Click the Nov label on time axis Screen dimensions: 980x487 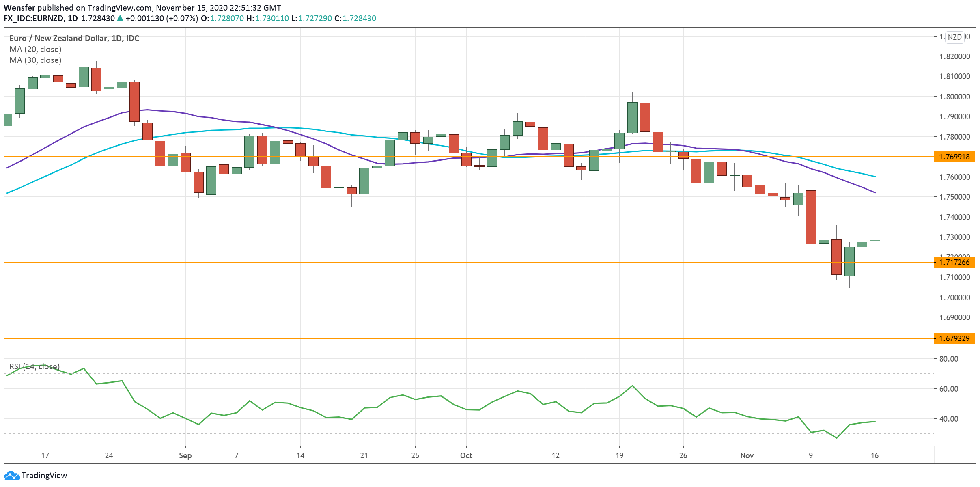click(x=747, y=455)
